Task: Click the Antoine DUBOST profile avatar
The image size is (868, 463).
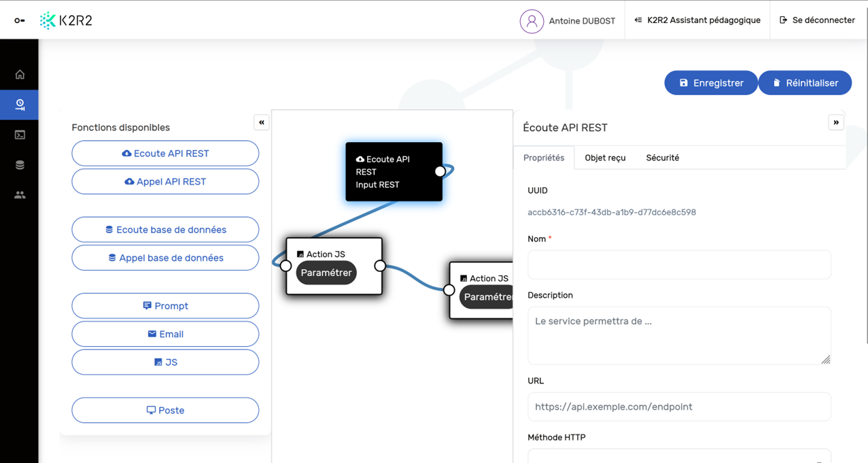Action: [532, 21]
